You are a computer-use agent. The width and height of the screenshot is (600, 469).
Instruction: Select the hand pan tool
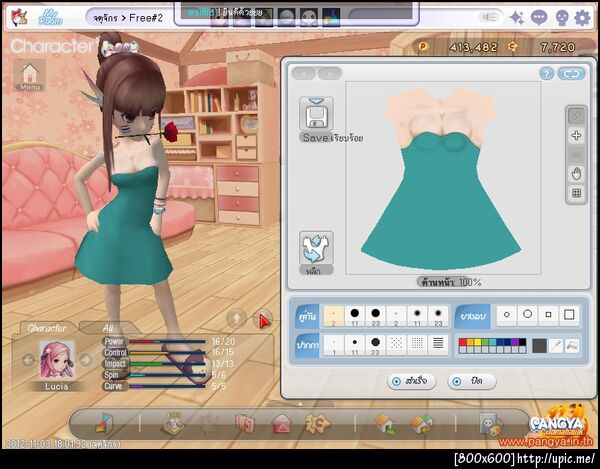tap(576, 174)
